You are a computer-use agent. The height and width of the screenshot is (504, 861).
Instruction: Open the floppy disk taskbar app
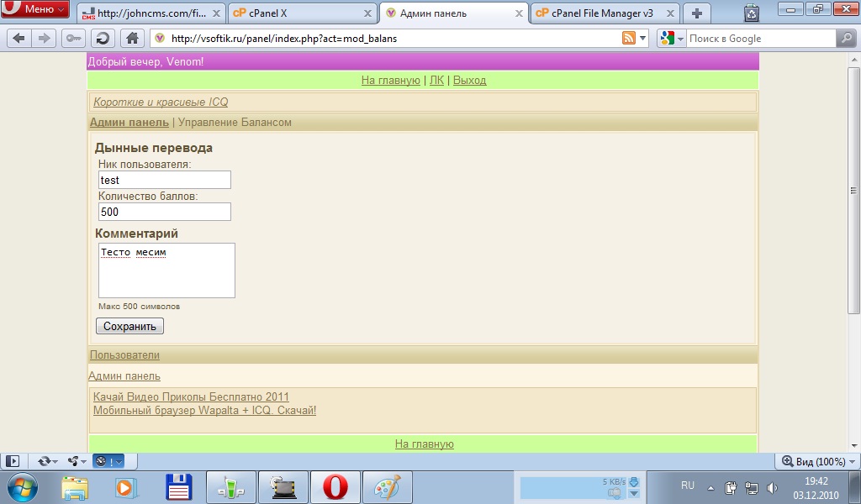point(179,487)
